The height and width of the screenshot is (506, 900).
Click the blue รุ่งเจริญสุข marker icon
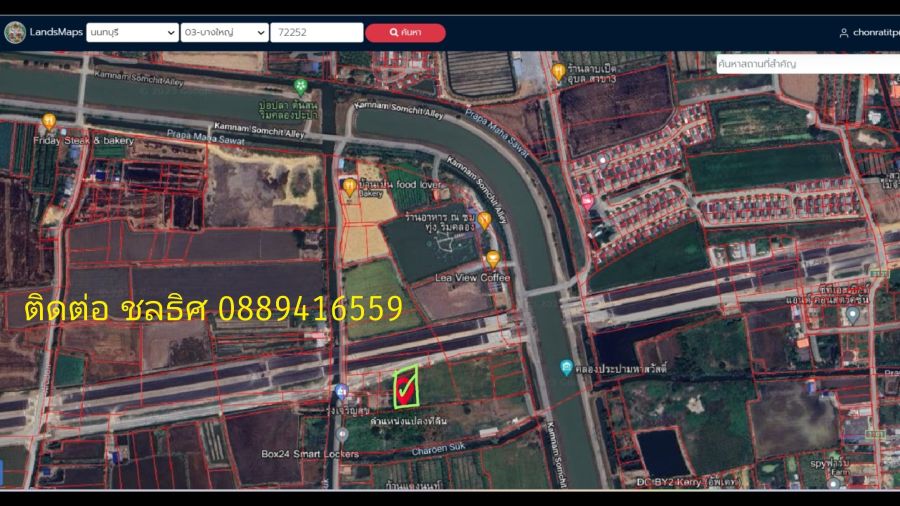(x=342, y=392)
